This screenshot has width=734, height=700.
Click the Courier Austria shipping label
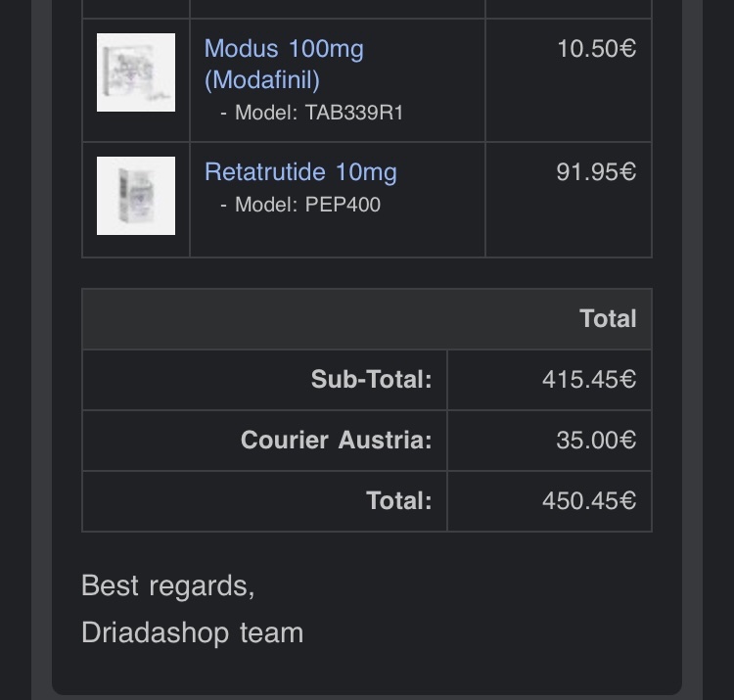pyautogui.click(x=336, y=441)
